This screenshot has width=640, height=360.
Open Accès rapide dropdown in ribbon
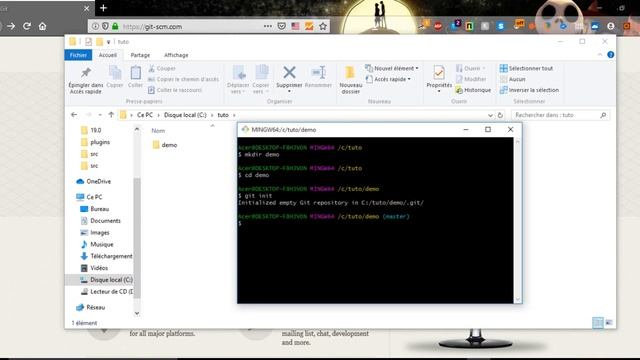(x=388, y=79)
